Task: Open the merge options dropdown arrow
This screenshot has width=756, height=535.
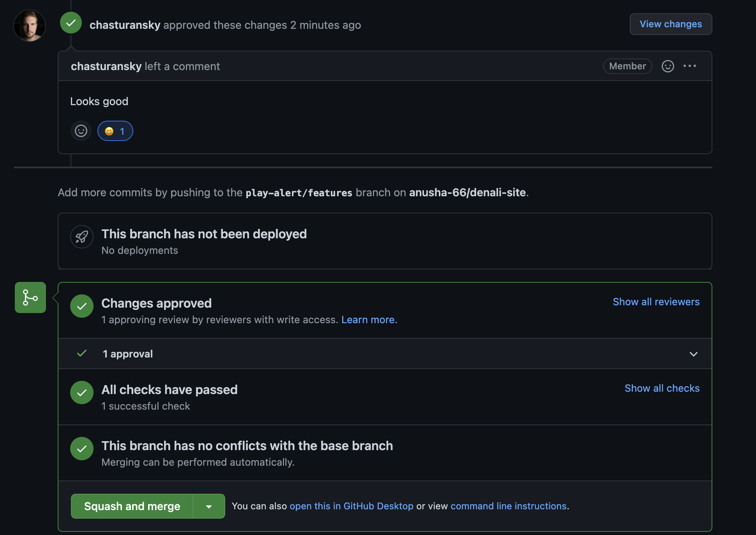Action: (x=209, y=506)
